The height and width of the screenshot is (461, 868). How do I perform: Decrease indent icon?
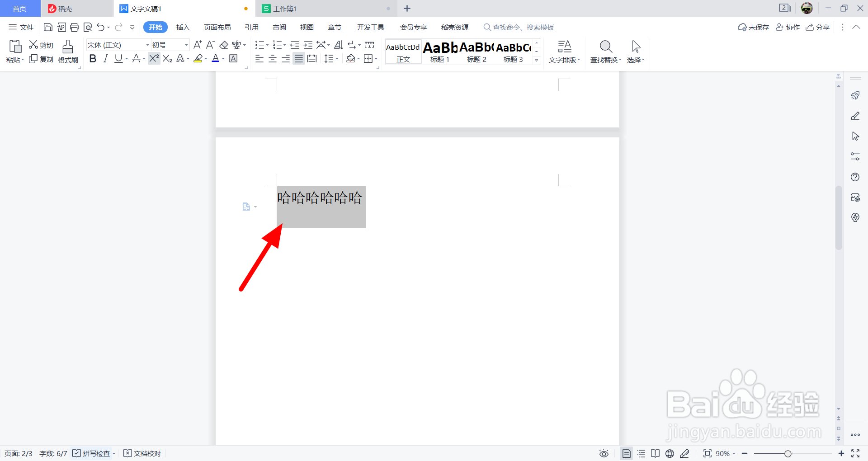pyautogui.click(x=295, y=45)
